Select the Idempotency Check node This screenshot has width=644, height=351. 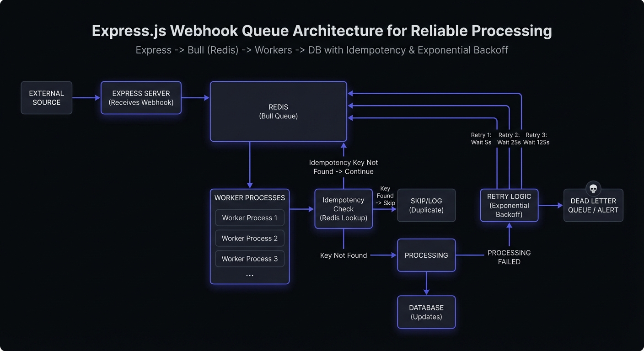(343, 209)
